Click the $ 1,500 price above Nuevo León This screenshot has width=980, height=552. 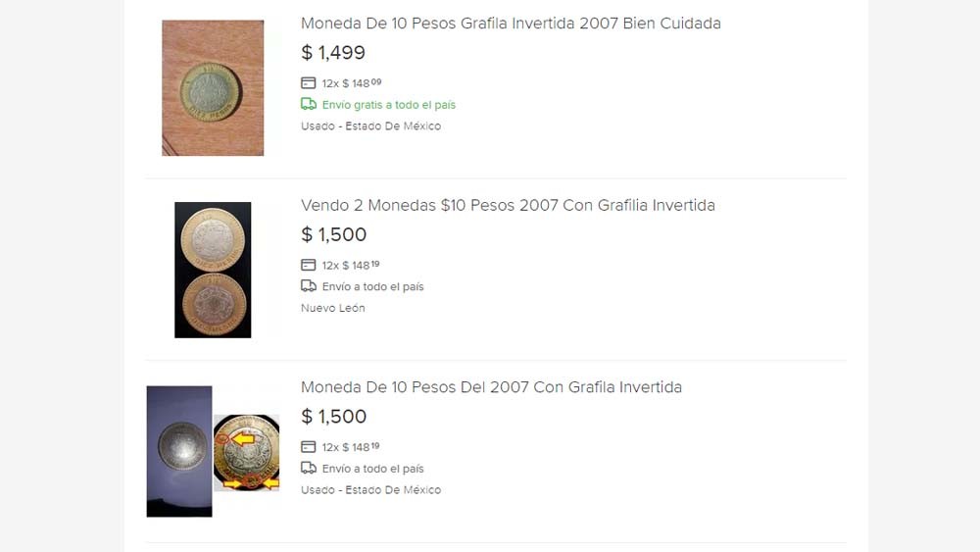point(333,234)
